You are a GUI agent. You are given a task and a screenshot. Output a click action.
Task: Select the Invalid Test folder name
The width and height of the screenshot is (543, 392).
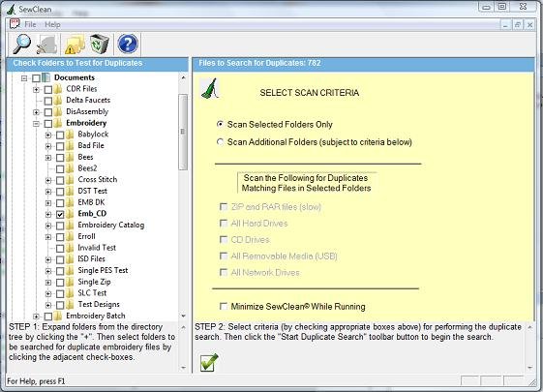97,248
